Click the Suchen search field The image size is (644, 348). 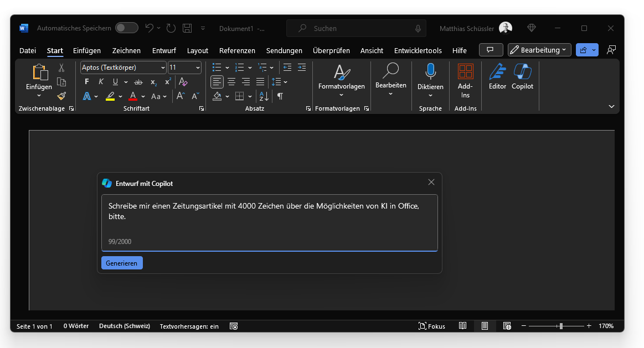click(356, 28)
